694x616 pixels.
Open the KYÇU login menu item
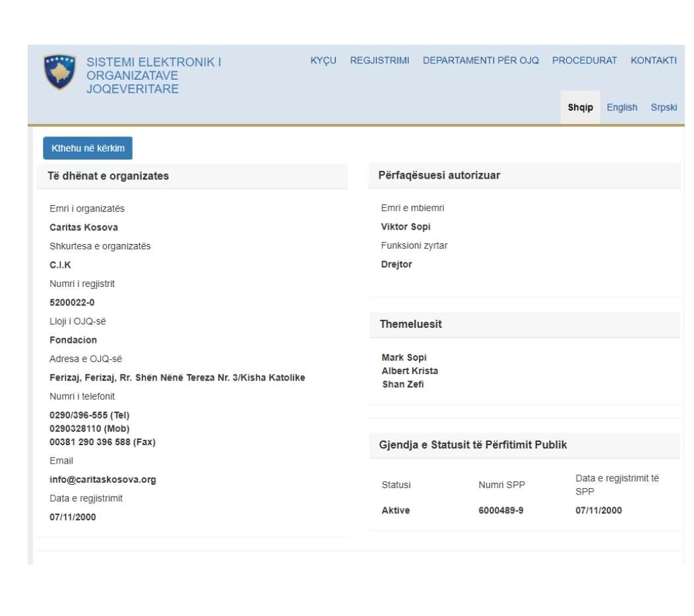pyautogui.click(x=323, y=61)
